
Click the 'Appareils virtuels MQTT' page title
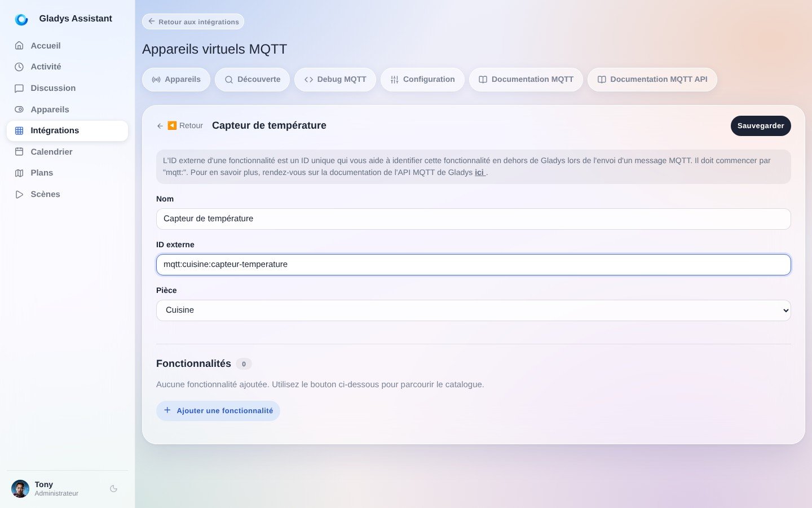point(214,49)
